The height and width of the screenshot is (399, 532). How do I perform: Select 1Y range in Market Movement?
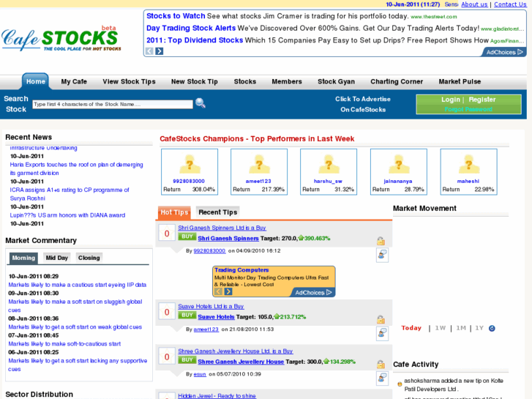click(479, 328)
